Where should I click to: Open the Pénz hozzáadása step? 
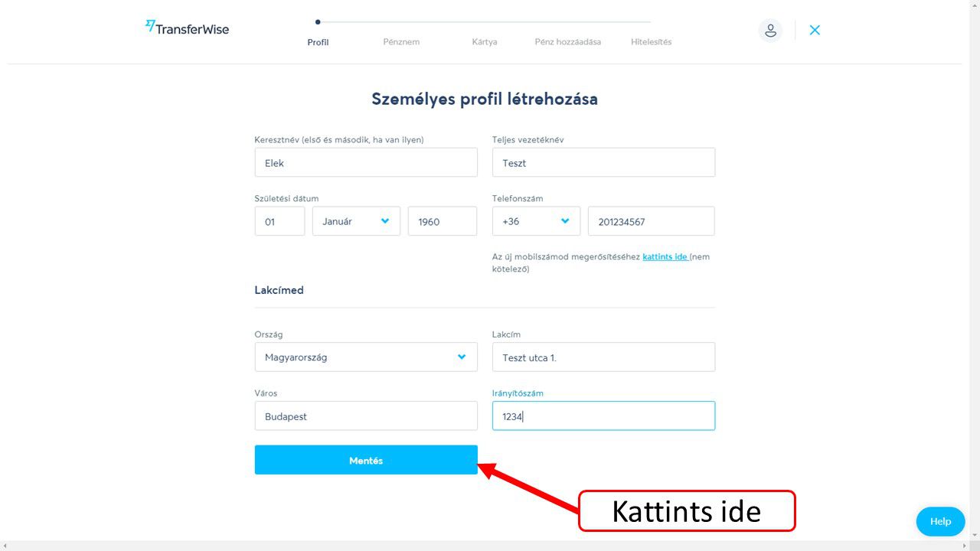568,42
